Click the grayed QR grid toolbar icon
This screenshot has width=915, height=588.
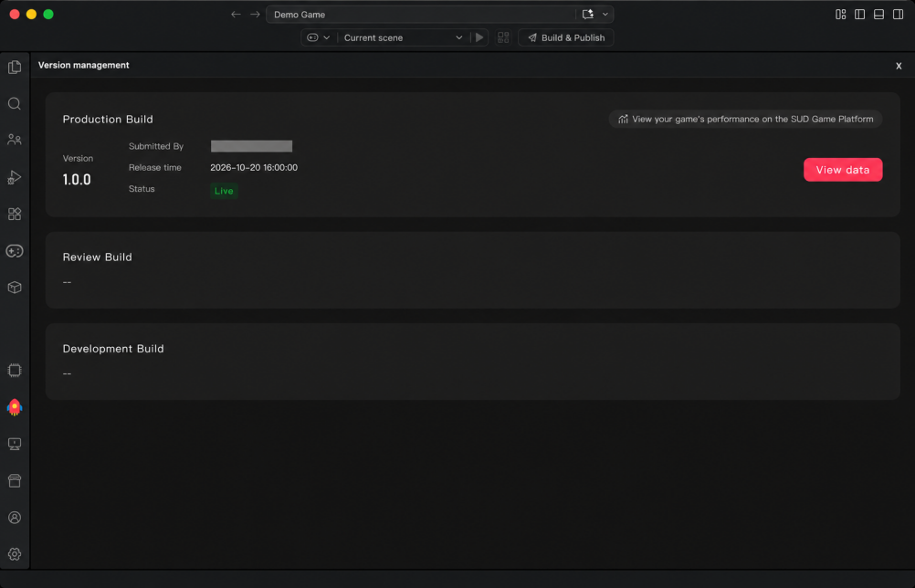pos(503,37)
